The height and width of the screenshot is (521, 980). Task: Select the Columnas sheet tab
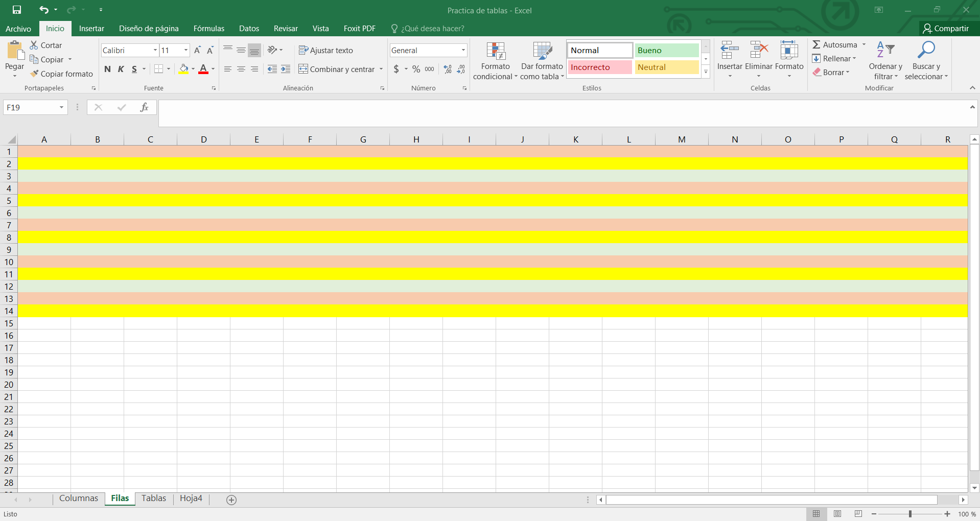79,499
